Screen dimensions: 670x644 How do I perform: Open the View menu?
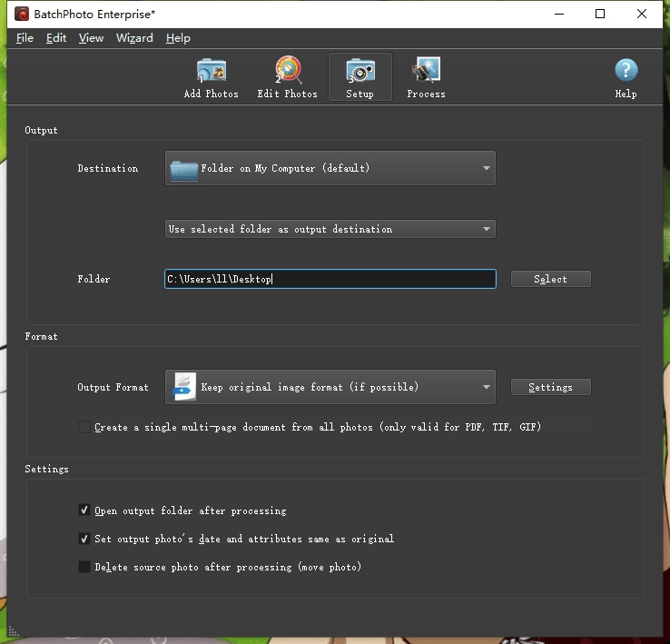pyautogui.click(x=91, y=38)
